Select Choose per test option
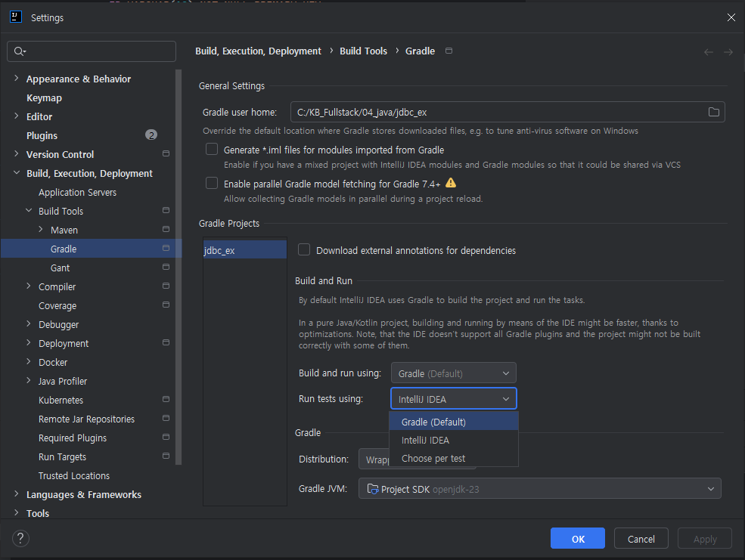The width and height of the screenshot is (745, 560). coord(453,458)
